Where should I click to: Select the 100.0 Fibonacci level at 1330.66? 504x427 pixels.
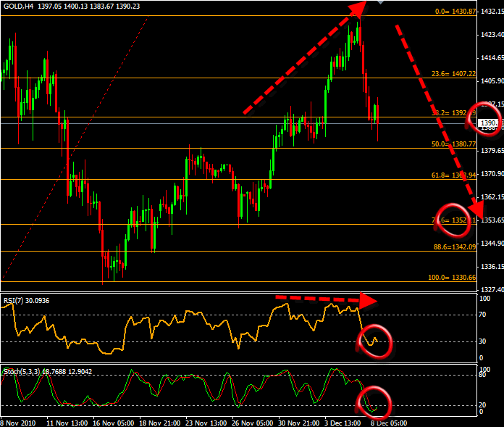coord(454,278)
